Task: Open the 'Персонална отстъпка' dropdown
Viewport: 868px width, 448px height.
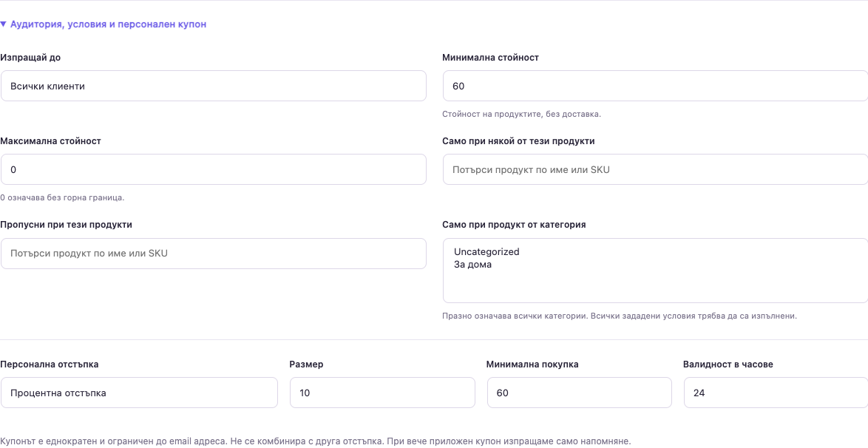Action: pyautogui.click(x=139, y=393)
